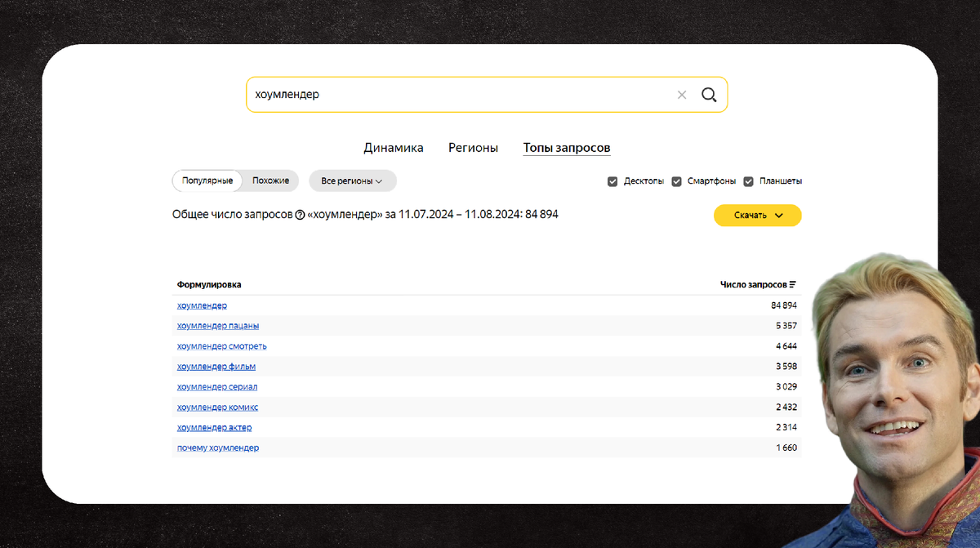Uncheck the Десктопы checkbox
Image resolution: width=980 pixels, height=548 pixels.
(612, 181)
